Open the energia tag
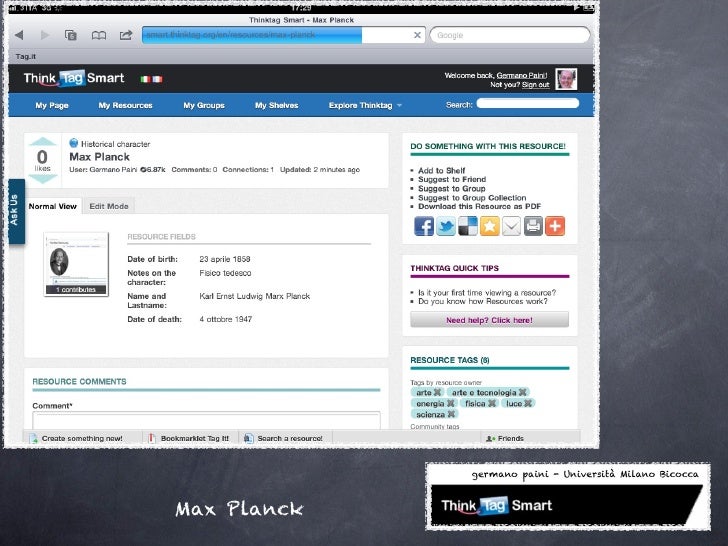Screen dimensions: 728x546 click(430, 403)
